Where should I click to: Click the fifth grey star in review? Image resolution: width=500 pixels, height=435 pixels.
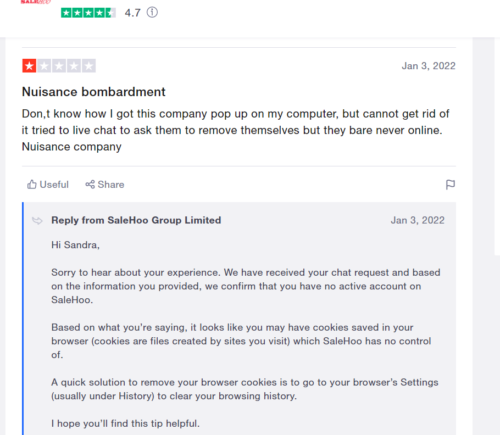click(x=89, y=66)
